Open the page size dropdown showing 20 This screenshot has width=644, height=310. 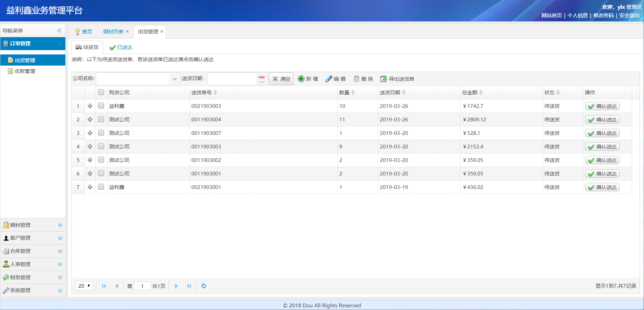[x=84, y=286]
